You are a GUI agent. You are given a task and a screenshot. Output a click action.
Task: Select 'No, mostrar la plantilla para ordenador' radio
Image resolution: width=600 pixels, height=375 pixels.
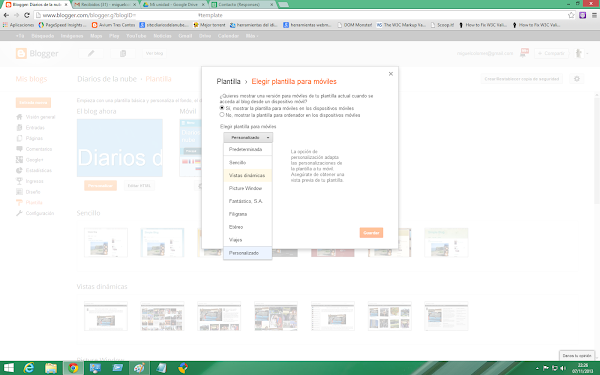coord(222,115)
